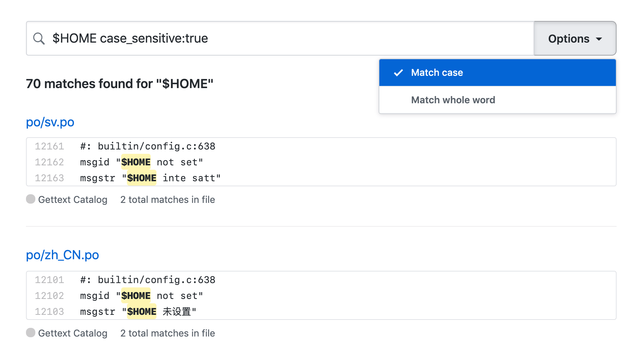Image resolution: width=644 pixels, height=356 pixels.
Task: Click line number 12161 in po/sv.po snippet
Action: pos(49,146)
